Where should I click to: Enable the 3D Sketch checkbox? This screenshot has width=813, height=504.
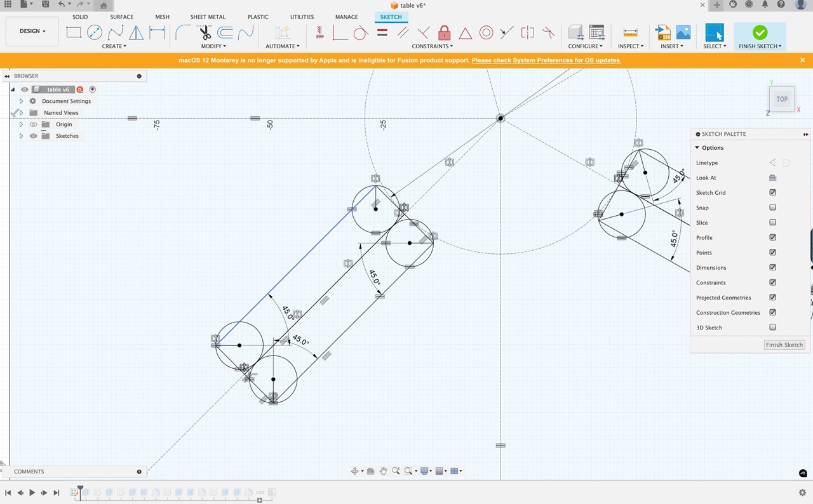(772, 328)
